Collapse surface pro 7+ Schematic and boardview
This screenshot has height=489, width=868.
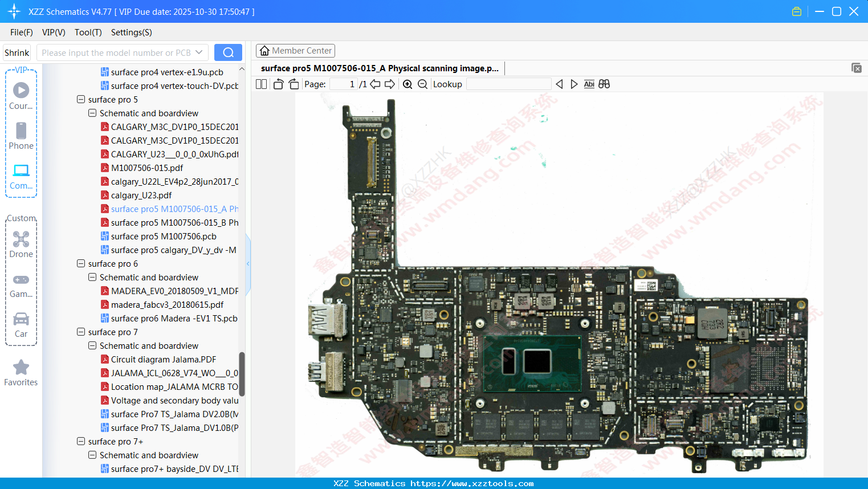[92, 455]
